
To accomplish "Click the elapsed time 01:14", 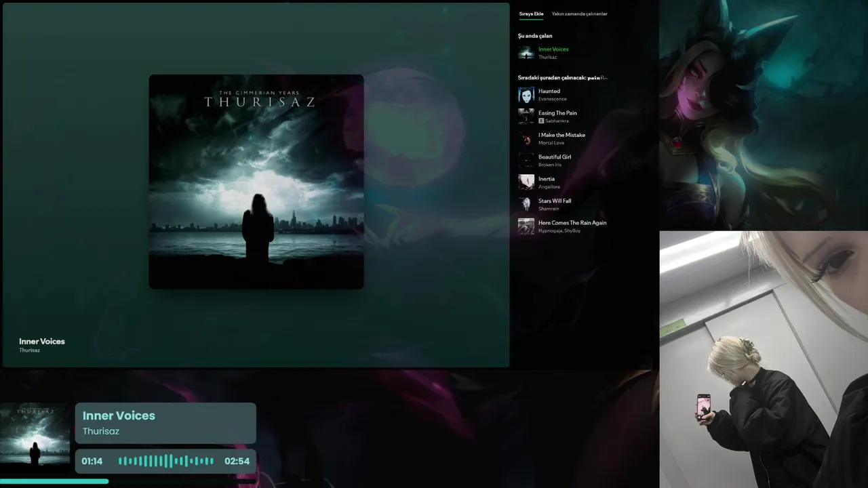I will point(92,461).
